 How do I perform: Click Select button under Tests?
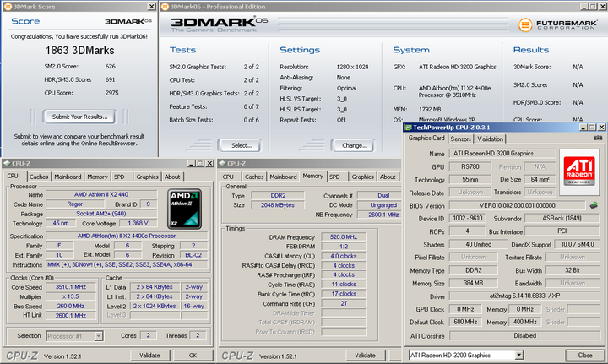(241, 145)
